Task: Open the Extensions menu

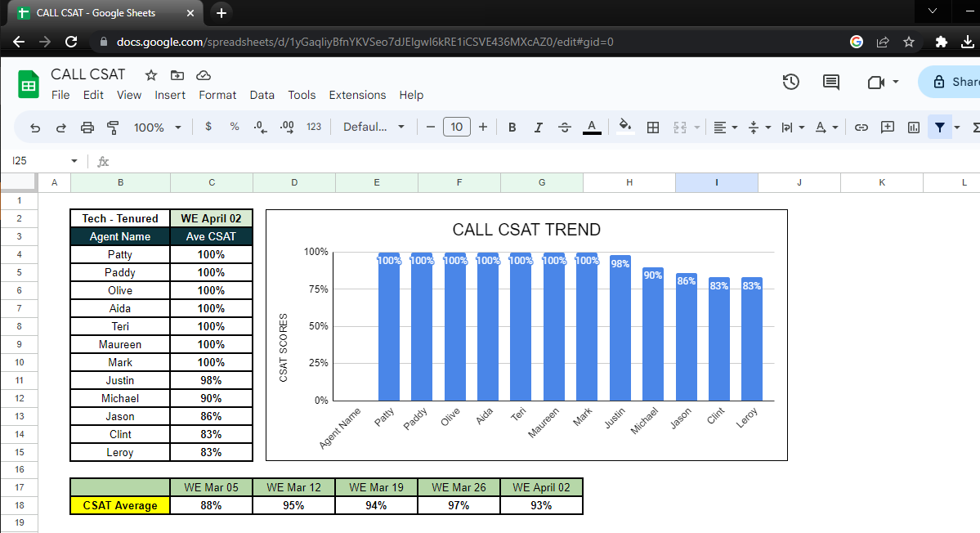Action: pos(357,95)
